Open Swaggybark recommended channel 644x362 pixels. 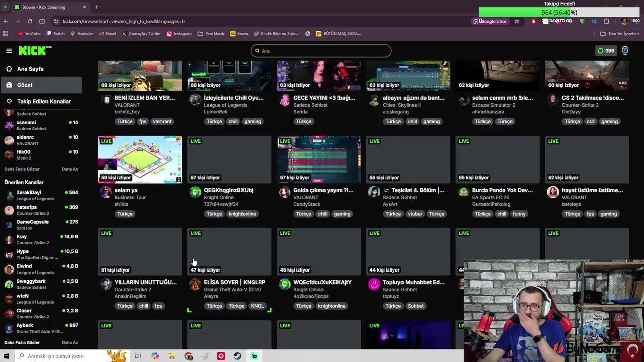(x=41, y=284)
